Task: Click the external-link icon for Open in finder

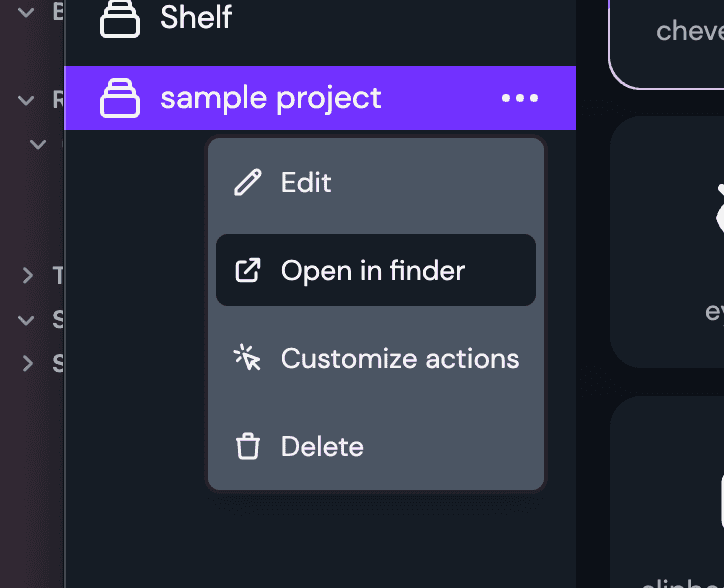Action: click(248, 270)
